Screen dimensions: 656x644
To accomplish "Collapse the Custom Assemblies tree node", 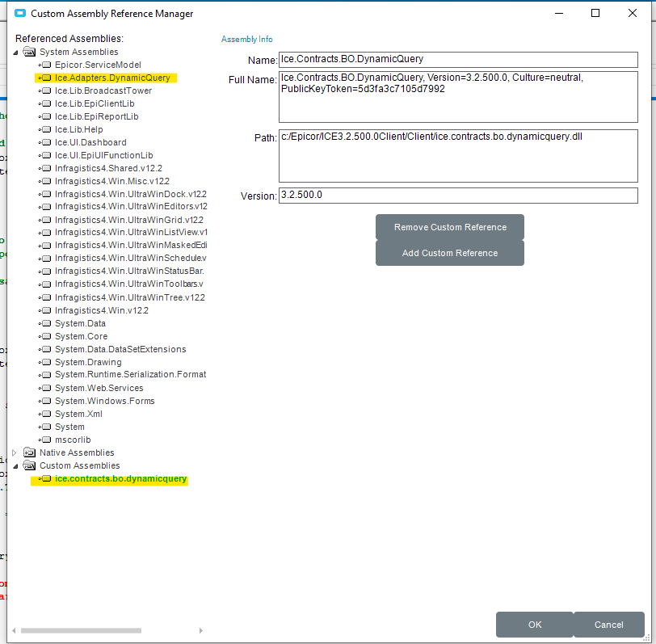I will [x=15, y=466].
